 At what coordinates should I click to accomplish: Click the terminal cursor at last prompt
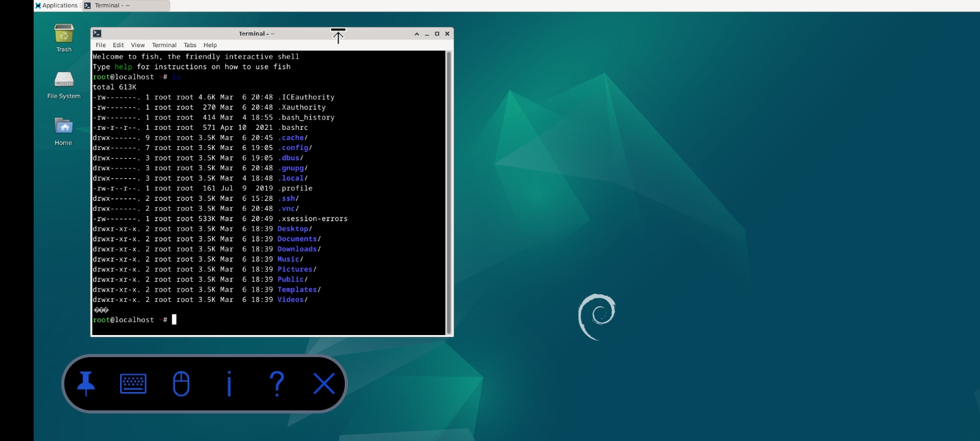[174, 320]
